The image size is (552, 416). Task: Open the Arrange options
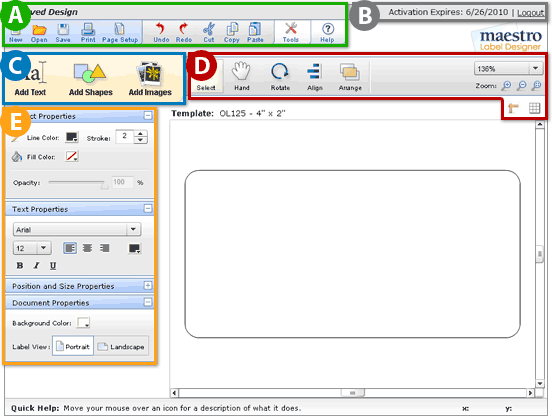(x=350, y=76)
